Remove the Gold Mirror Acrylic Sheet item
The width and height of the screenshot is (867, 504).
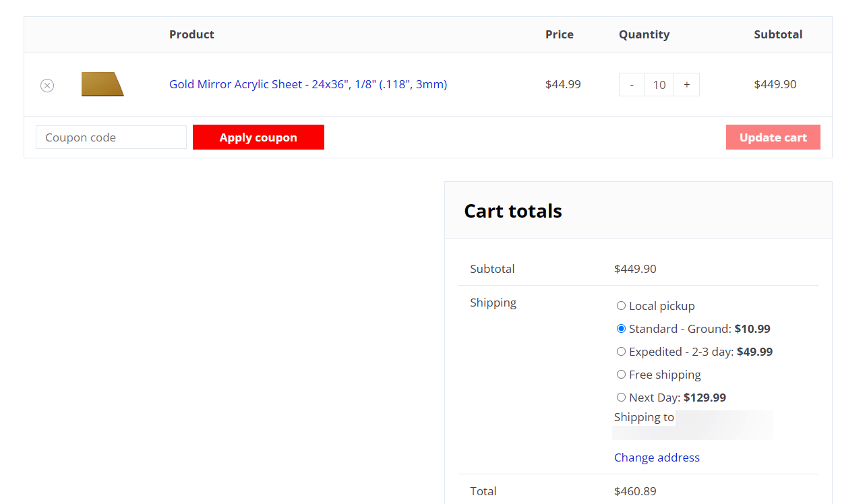47,85
